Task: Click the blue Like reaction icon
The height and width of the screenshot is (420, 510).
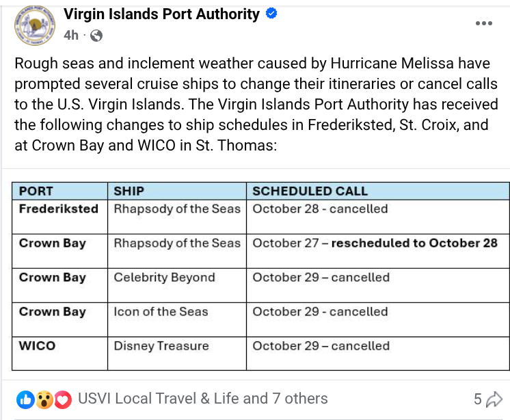Action: (x=25, y=399)
